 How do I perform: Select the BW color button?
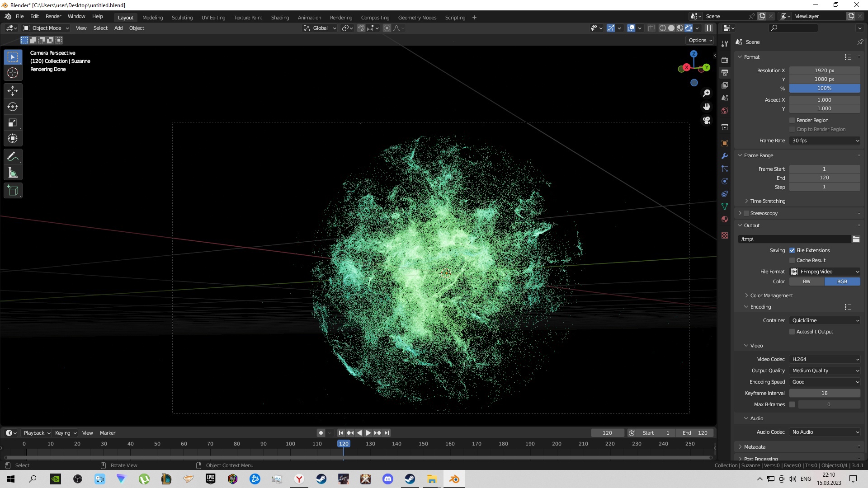tap(807, 282)
